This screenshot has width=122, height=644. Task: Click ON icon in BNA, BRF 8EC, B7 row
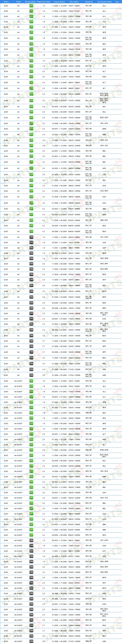click(31, 264)
